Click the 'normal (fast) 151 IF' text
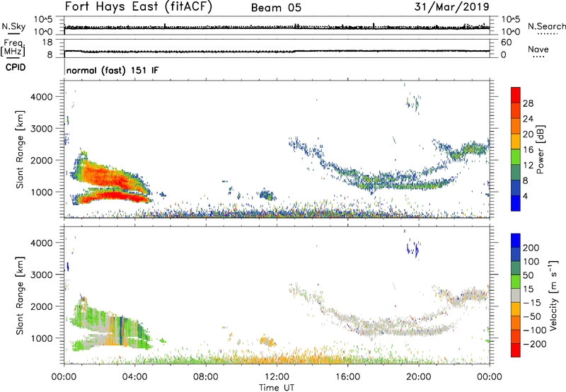This screenshot has width=566, height=392. pos(112,70)
